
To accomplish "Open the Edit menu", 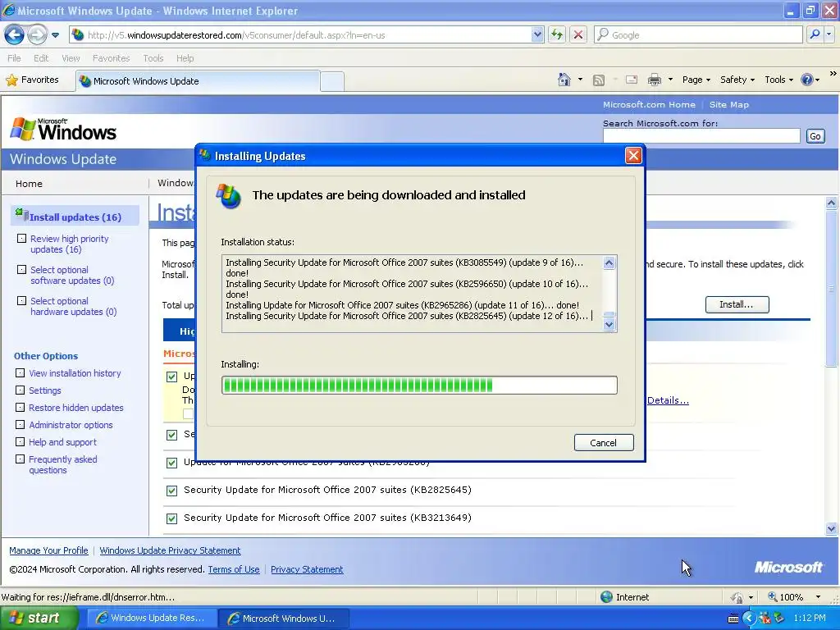I will 41,58.
